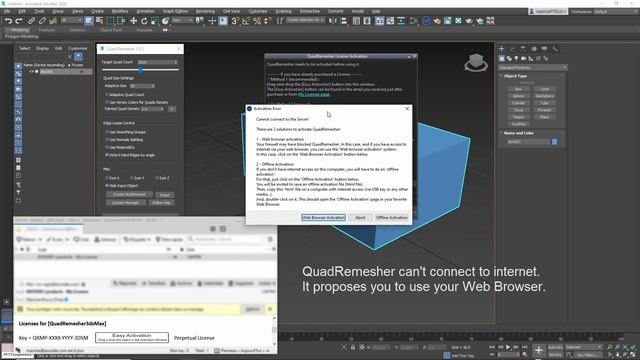The width and height of the screenshot is (640, 360).
Task: Click the Web Browser Activation button
Action: pos(323,218)
